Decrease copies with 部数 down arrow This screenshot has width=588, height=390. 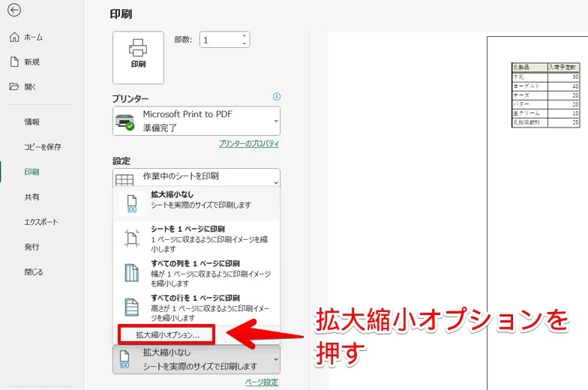pyautogui.click(x=244, y=43)
